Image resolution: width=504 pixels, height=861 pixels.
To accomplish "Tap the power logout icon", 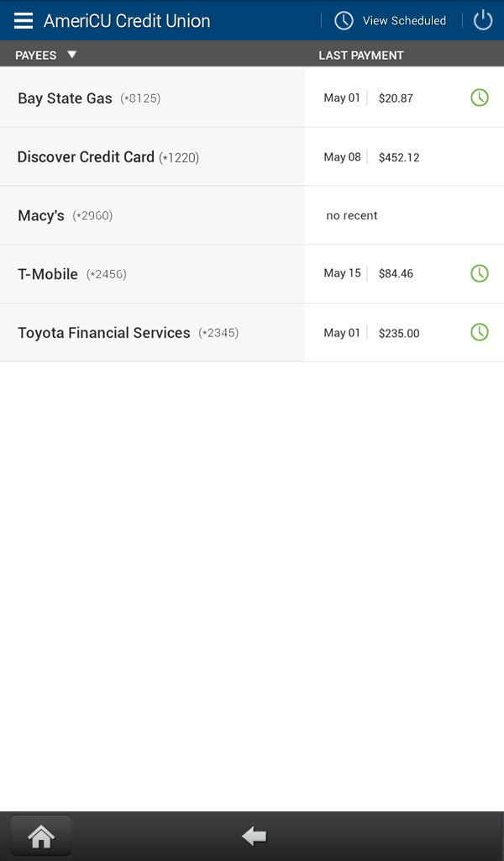I will tap(483, 21).
